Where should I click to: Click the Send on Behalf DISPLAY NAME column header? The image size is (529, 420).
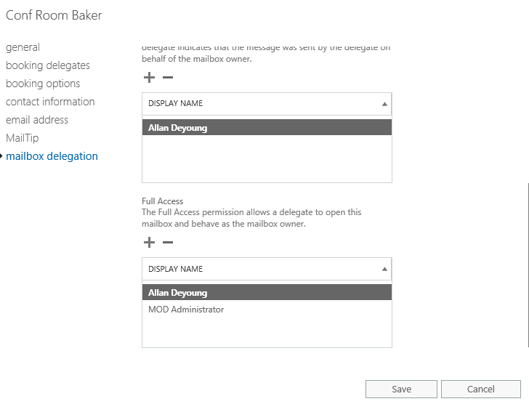[x=176, y=104]
